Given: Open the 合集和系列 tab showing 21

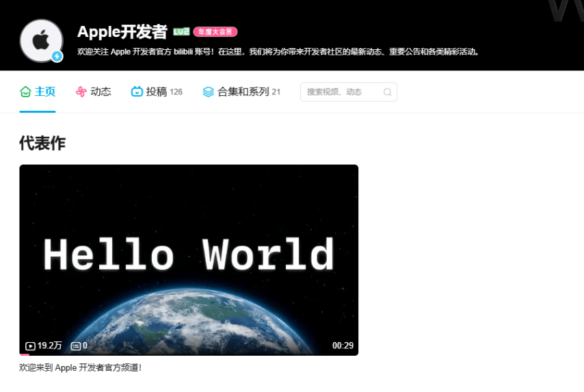Looking at the screenshot, I should [x=243, y=92].
